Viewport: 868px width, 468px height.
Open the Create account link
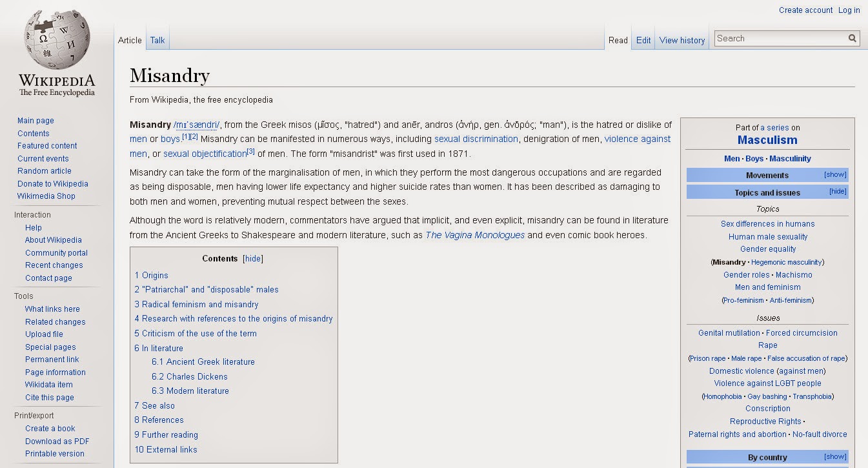(805, 10)
